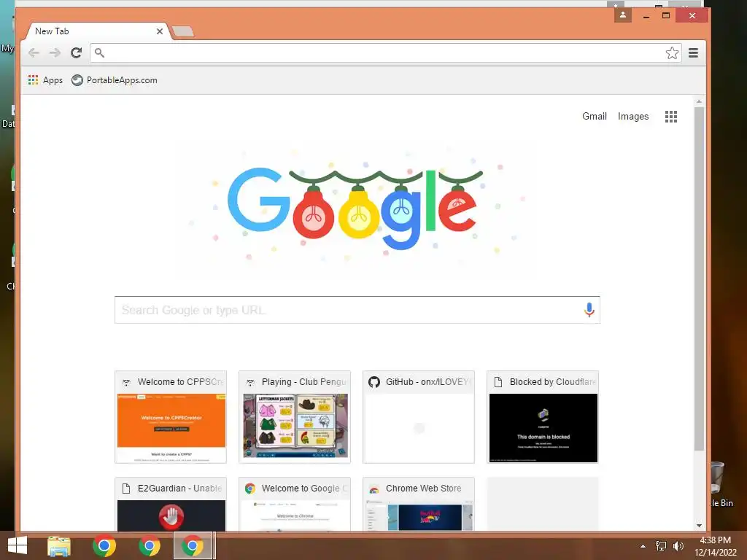The image size is (747, 560).
Task: Open the Chrome user profile button
Action: 623,15
